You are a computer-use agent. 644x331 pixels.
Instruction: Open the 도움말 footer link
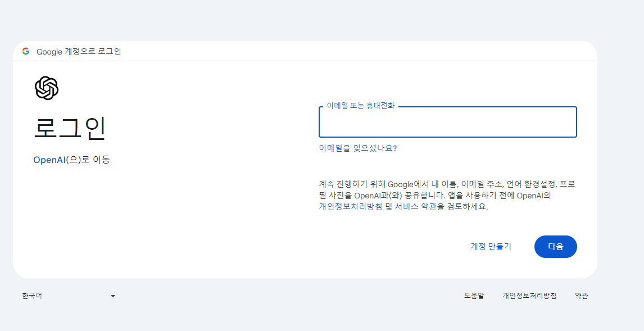click(x=474, y=296)
